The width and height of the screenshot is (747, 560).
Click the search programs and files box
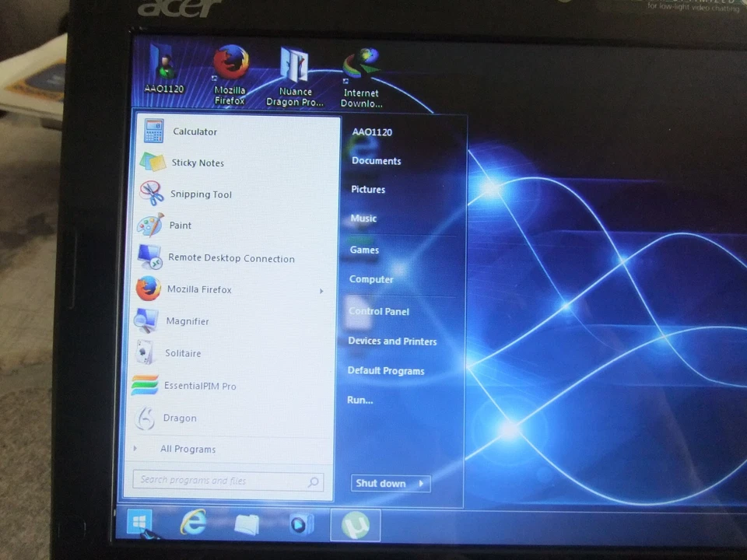point(222,480)
